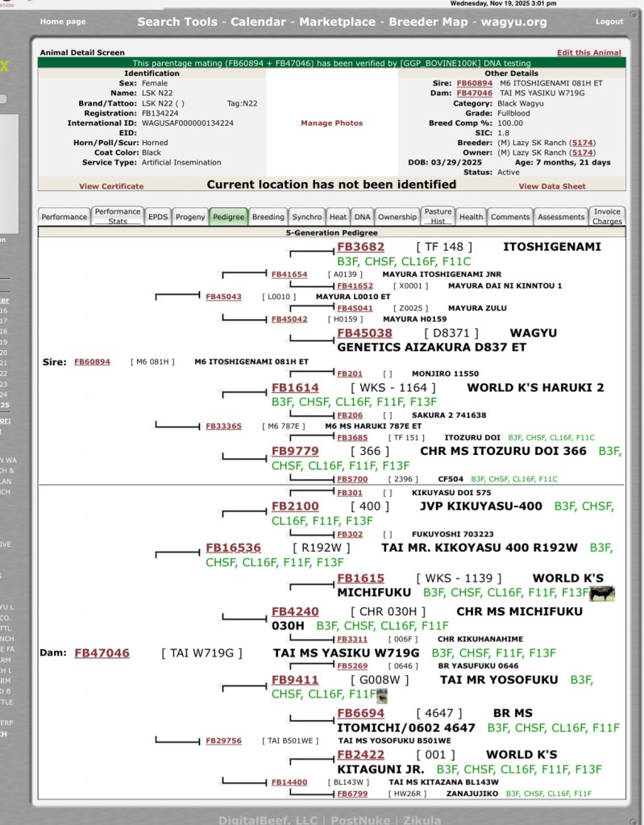Select the Progeny tab
644x825 pixels.
190,217
